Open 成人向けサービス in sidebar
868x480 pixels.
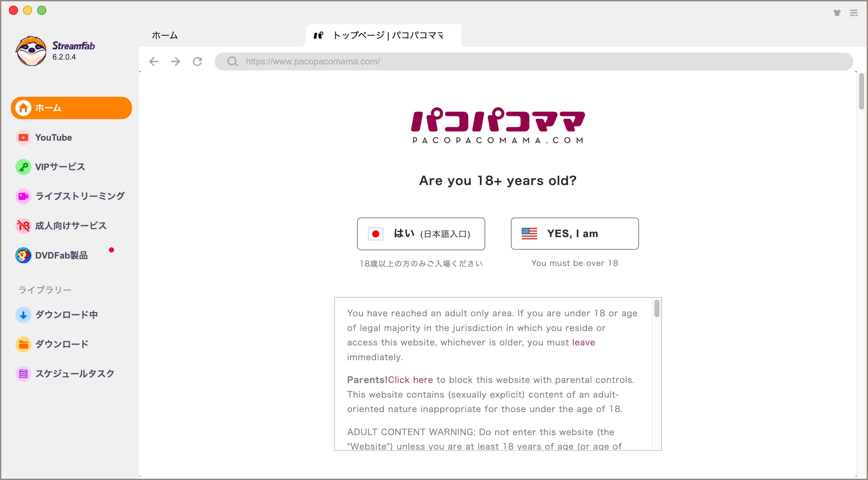71,226
